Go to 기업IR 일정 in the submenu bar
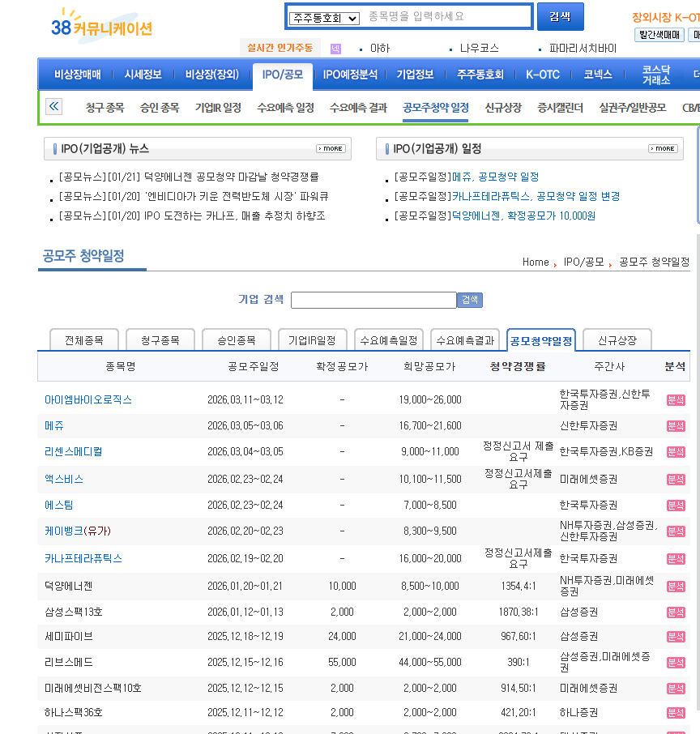Viewport: 700px width, 734px height. [x=218, y=108]
